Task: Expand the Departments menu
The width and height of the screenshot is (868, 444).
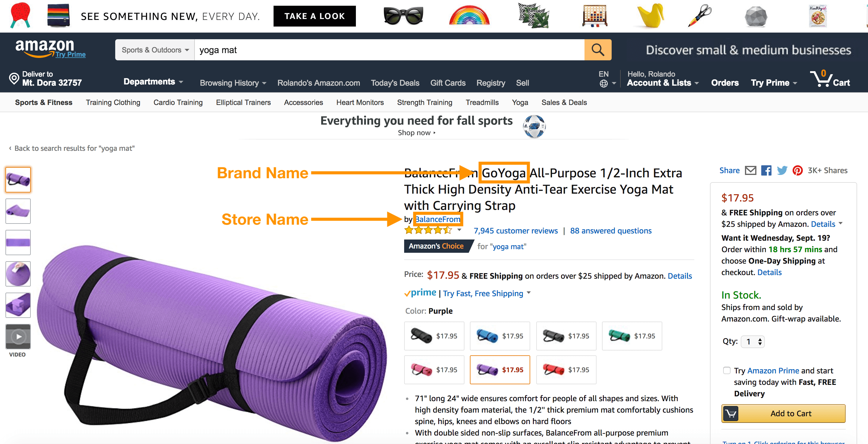Action: coord(153,82)
